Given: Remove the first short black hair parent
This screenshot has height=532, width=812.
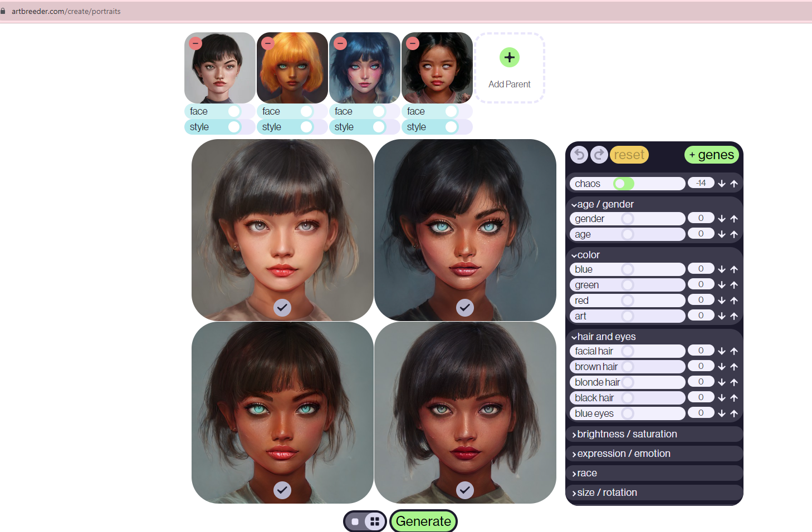Looking at the screenshot, I should pos(195,43).
